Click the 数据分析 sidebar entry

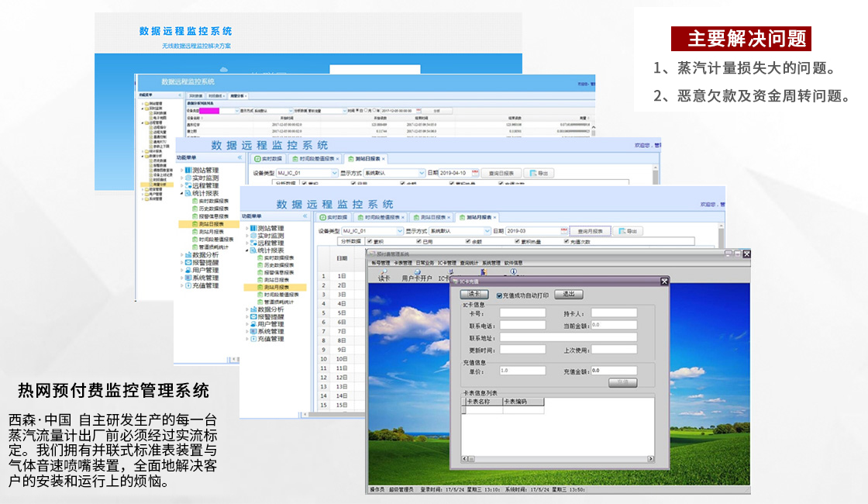(270, 309)
